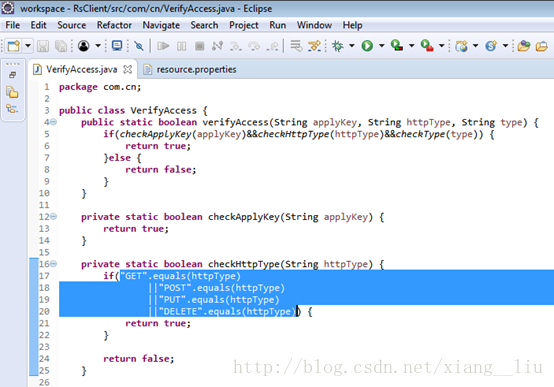This screenshot has width=554, height=387.
Task: Collapse the checkHttpType method at line 16
Action: [x=53, y=264]
